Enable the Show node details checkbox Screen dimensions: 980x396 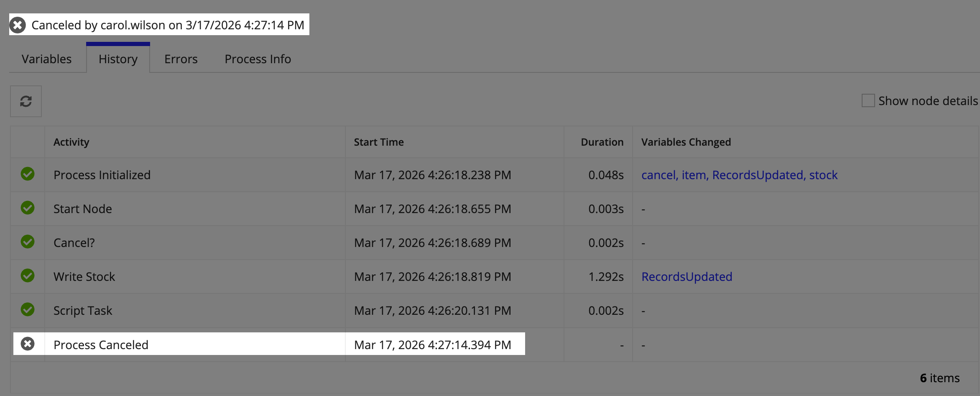[868, 100]
